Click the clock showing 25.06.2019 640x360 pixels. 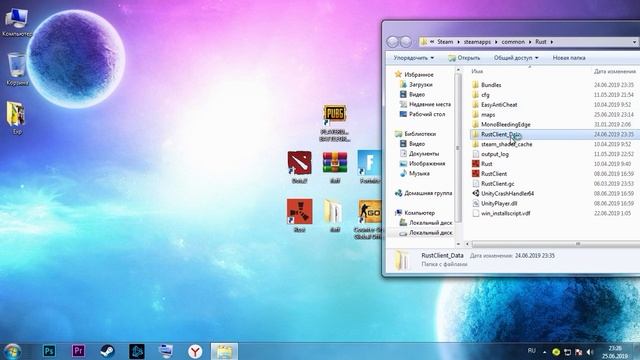[x=615, y=352]
